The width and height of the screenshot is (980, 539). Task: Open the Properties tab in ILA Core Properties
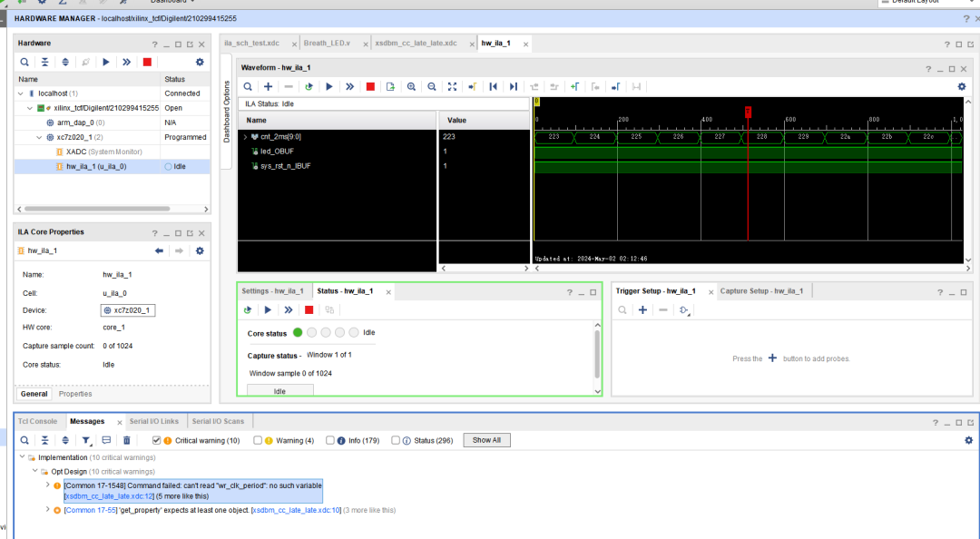click(x=75, y=394)
